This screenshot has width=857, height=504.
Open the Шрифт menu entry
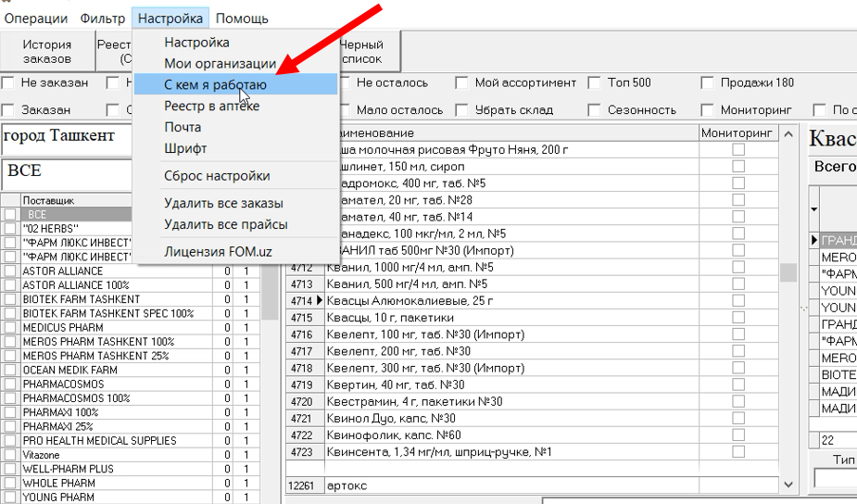pos(235,148)
